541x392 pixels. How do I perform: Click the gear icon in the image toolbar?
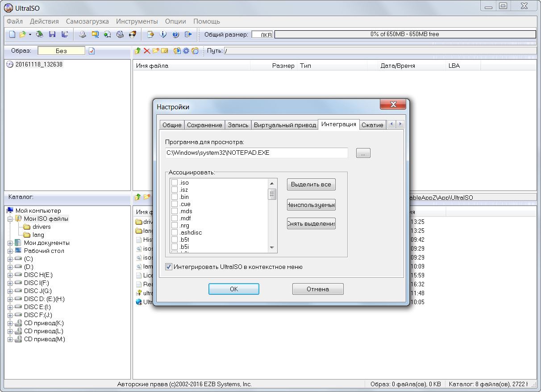[x=186, y=51]
